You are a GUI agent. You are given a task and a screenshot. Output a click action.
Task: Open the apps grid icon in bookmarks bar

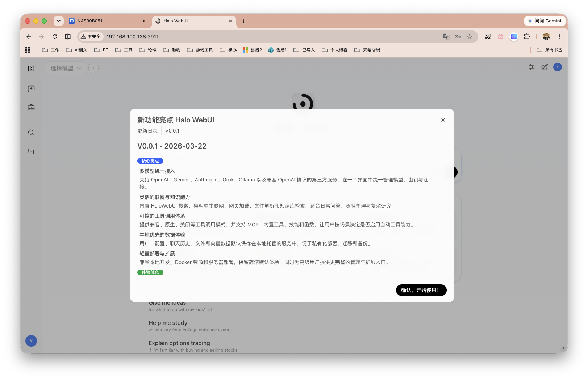pyautogui.click(x=28, y=50)
